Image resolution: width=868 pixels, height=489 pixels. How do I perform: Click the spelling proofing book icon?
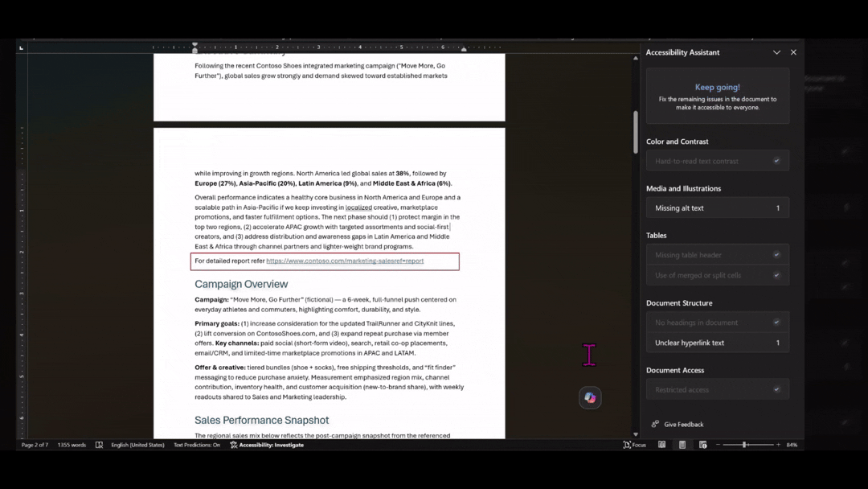(99, 445)
